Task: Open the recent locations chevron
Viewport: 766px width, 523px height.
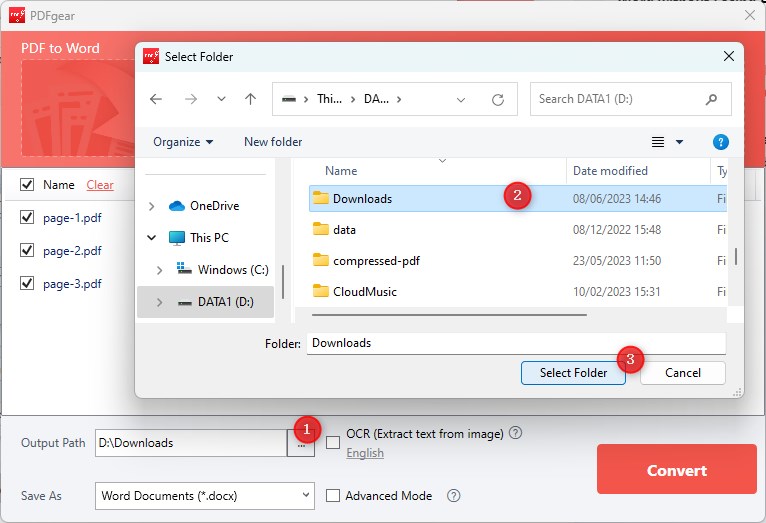Action: 221,99
